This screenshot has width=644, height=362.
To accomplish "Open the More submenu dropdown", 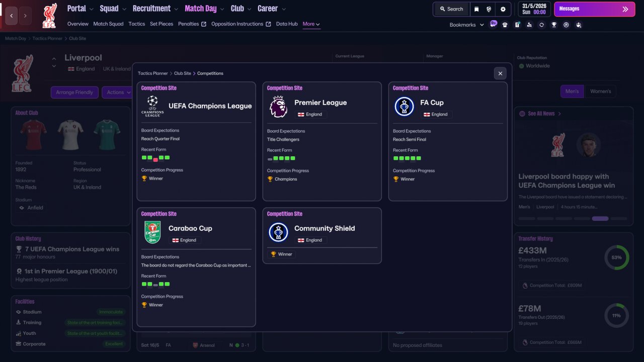I will coord(311,24).
